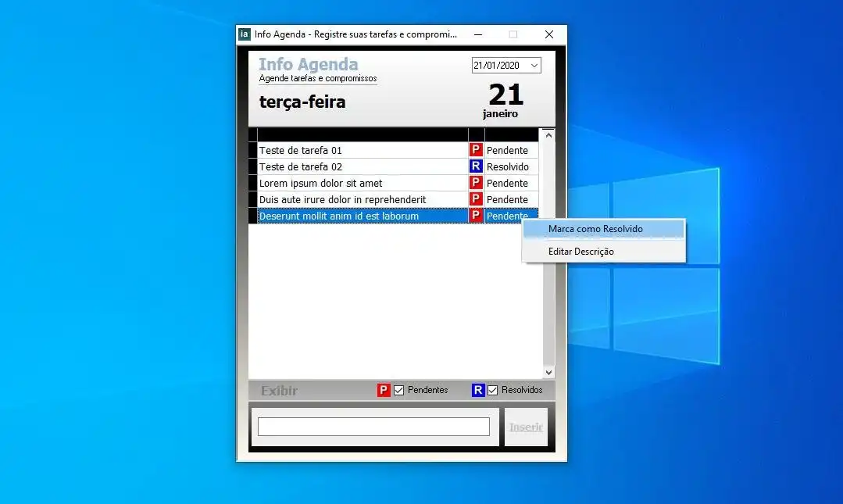843x504 pixels.
Task: Click the Info Agenda title bar app icon
Action: (245, 34)
